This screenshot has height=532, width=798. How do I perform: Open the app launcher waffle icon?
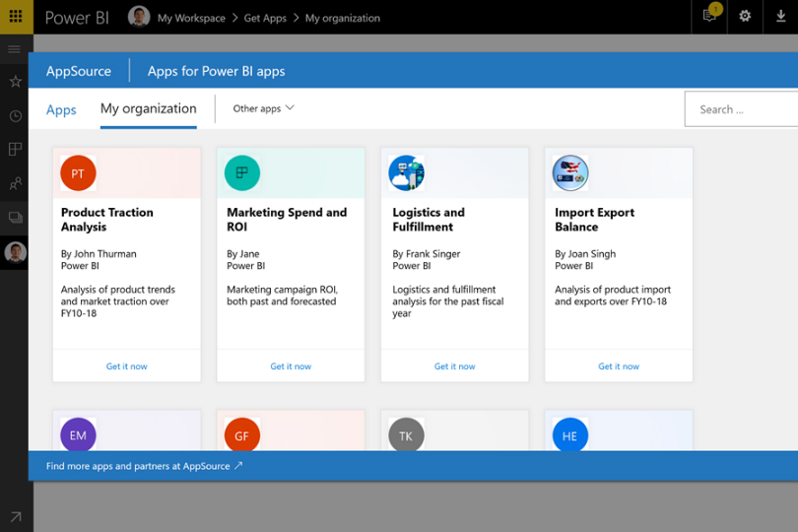pos(16,17)
